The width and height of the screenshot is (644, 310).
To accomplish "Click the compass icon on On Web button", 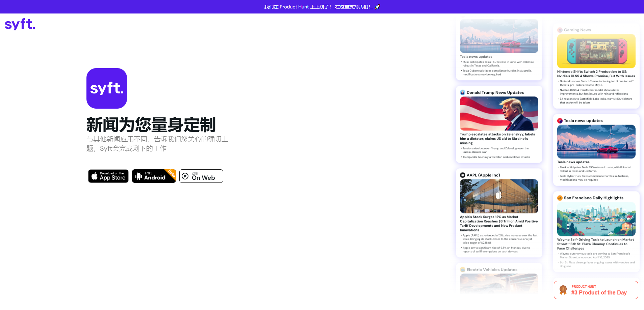I will (x=185, y=176).
